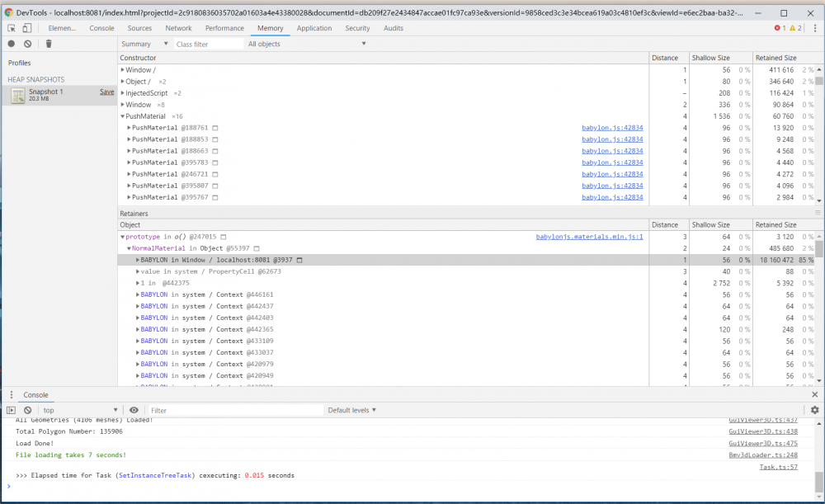Click the console Filter input
825x504 pixels.
pos(235,410)
